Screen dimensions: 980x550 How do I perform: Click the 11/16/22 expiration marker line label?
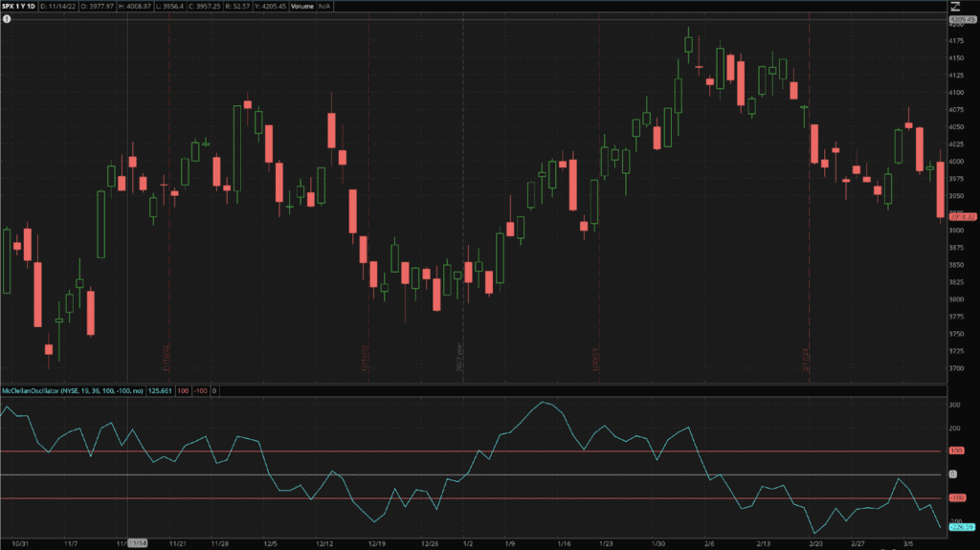[x=167, y=358]
